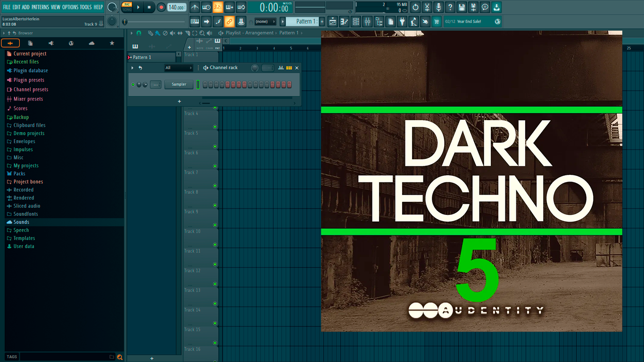Open channel rack options arrow menu
The image size is (644, 362).
132,68
